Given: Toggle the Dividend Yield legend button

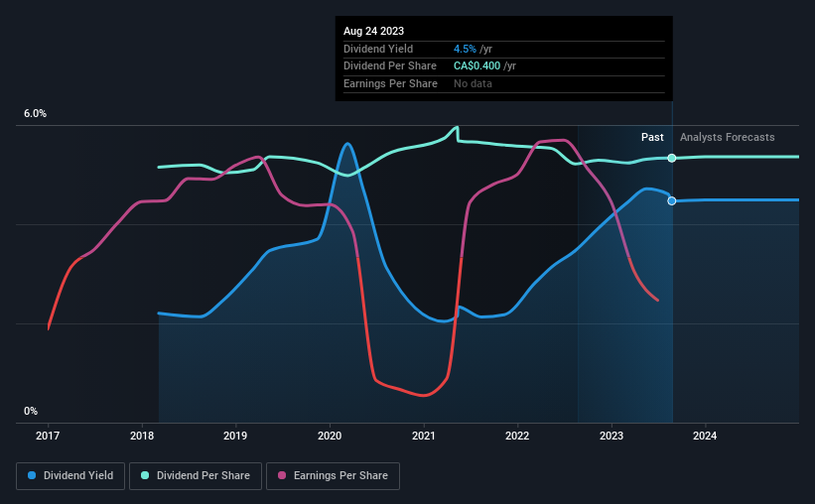Looking at the screenshot, I should [x=70, y=476].
